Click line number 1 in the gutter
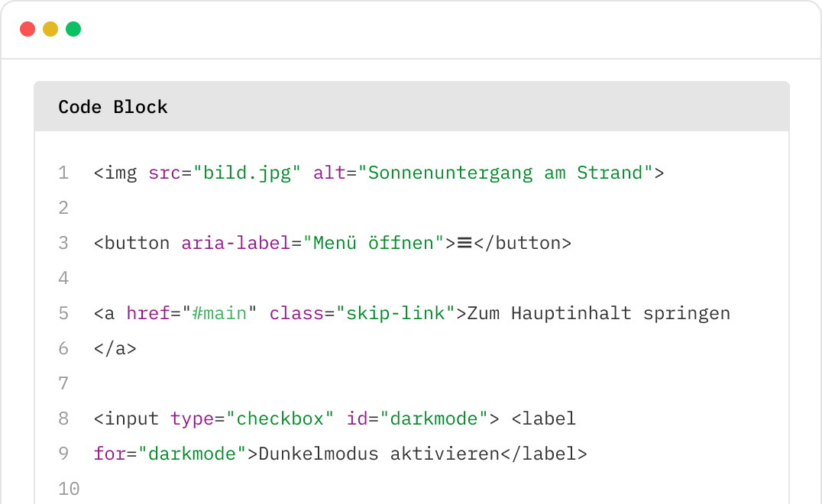822x504 pixels. [63, 173]
